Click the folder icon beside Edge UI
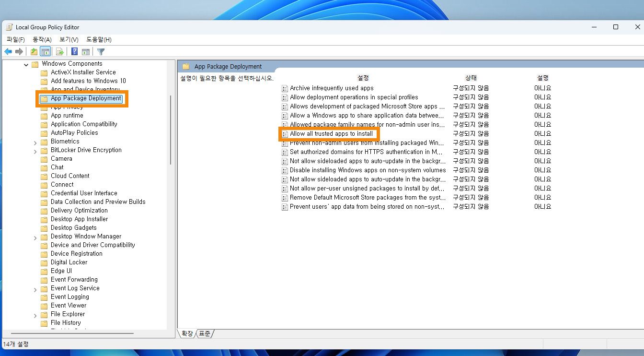Viewport: 644px width, 356px height. [x=44, y=271]
